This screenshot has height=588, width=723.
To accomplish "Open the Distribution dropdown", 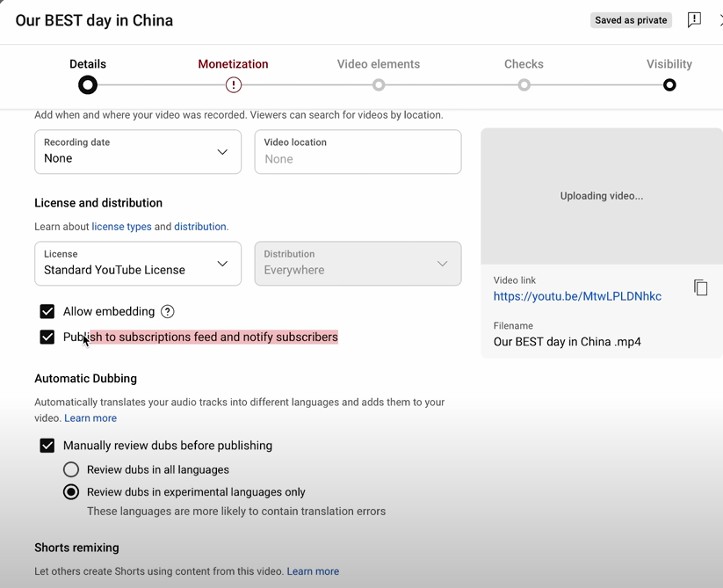I will pos(358,264).
